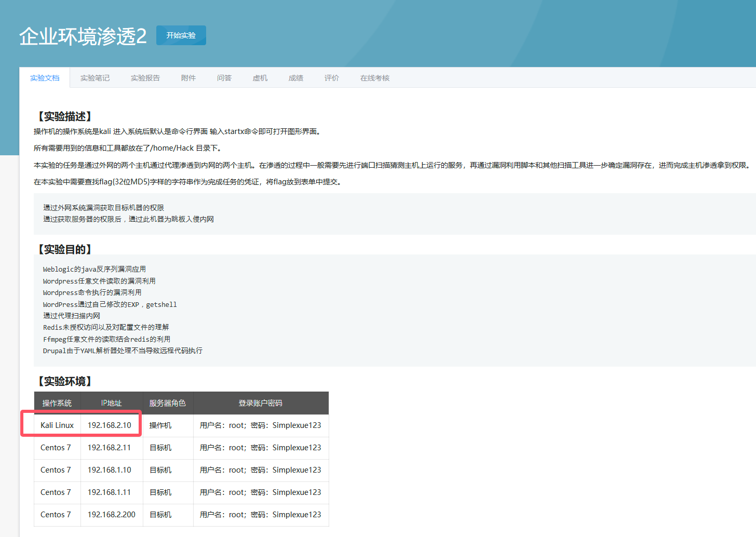Go to the 问答 tab

point(224,78)
